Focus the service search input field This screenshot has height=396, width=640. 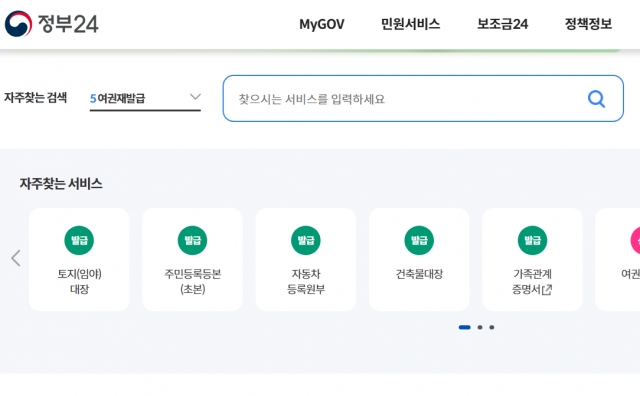click(x=423, y=98)
